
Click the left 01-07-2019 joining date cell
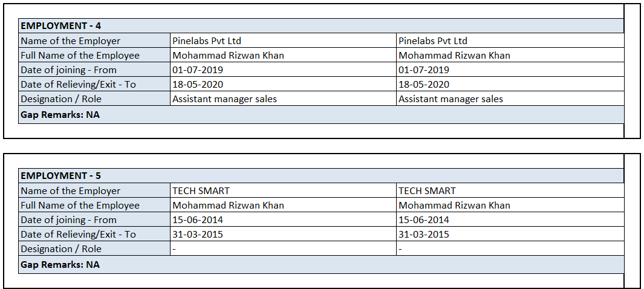[x=198, y=70]
